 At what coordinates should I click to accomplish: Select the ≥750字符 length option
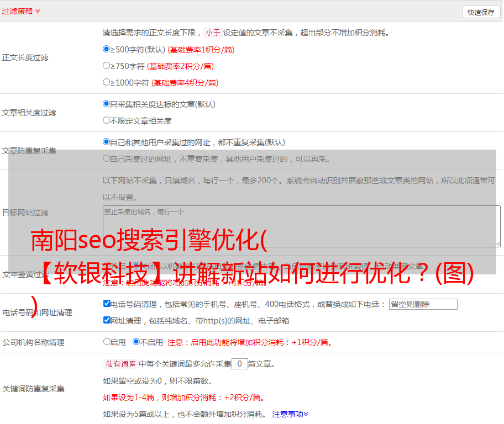(x=107, y=66)
